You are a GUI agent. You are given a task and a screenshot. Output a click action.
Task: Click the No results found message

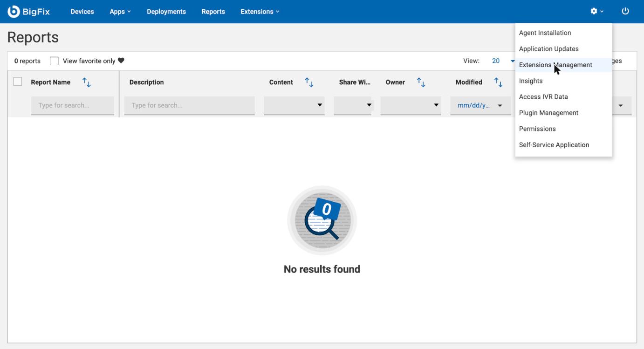(322, 269)
